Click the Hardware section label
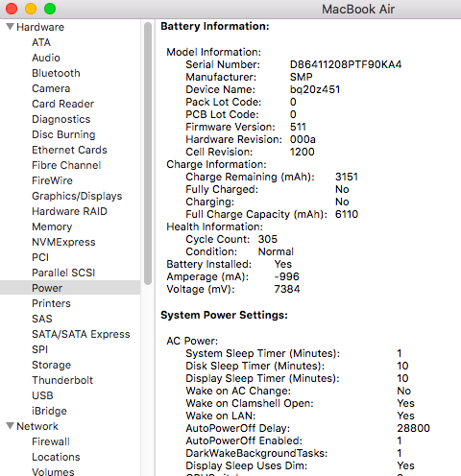This screenshot has width=461, height=476. tap(40, 27)
